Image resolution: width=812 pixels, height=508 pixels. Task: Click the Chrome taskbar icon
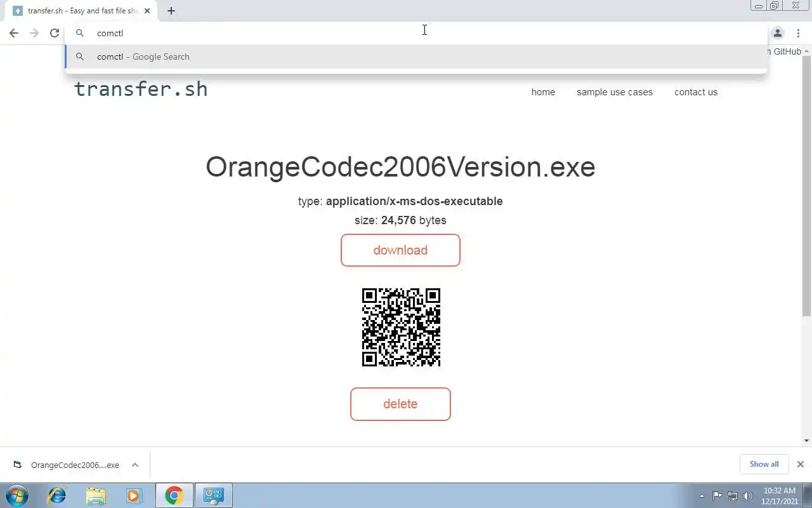point(174,495)
